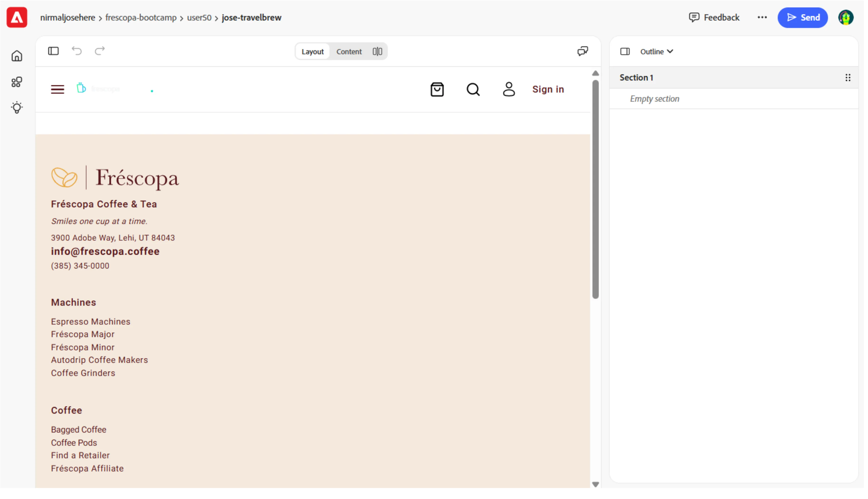868x499 pixels.
Task: Expand the Outline dropdown
Action: coord(656,51)
